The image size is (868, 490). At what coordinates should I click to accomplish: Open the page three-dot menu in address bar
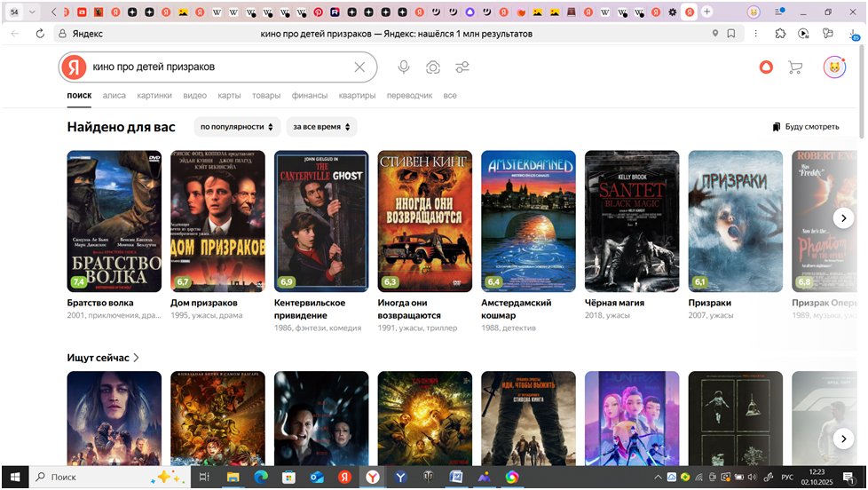(755, 34)
